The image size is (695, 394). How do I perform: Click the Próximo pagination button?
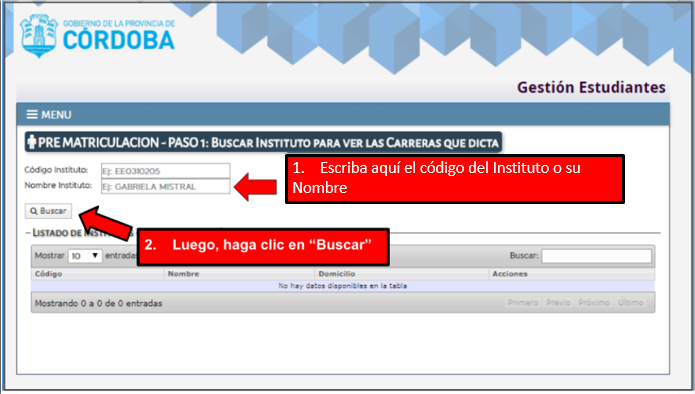(x=594, y=303)
